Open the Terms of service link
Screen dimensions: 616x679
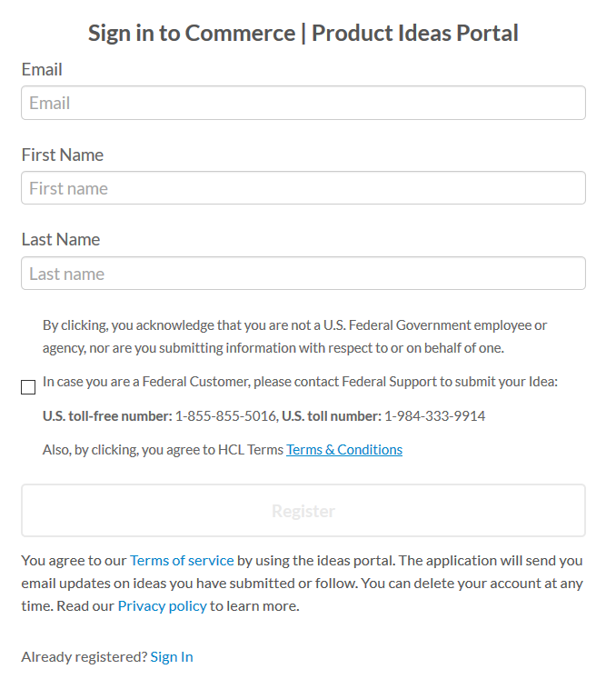click(x=182, y=560)
